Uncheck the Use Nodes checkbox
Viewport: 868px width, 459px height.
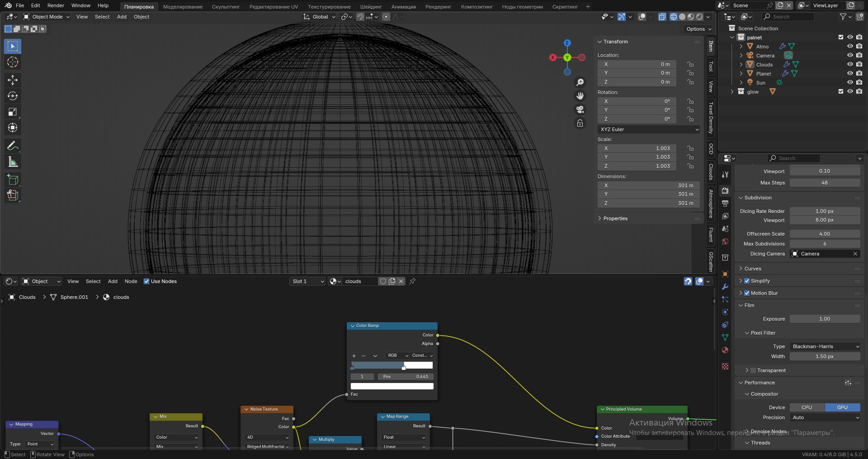pyautogui.click(x=146, y=281)
